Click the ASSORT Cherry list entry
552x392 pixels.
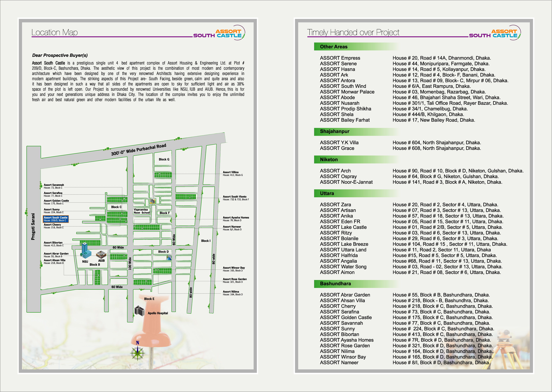tap(338, 306)
